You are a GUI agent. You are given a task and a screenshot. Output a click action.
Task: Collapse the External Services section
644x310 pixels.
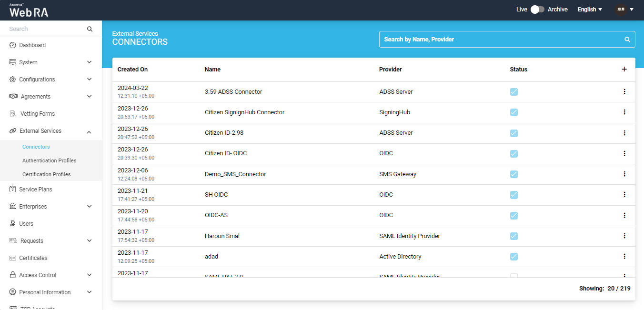point(89,131)
